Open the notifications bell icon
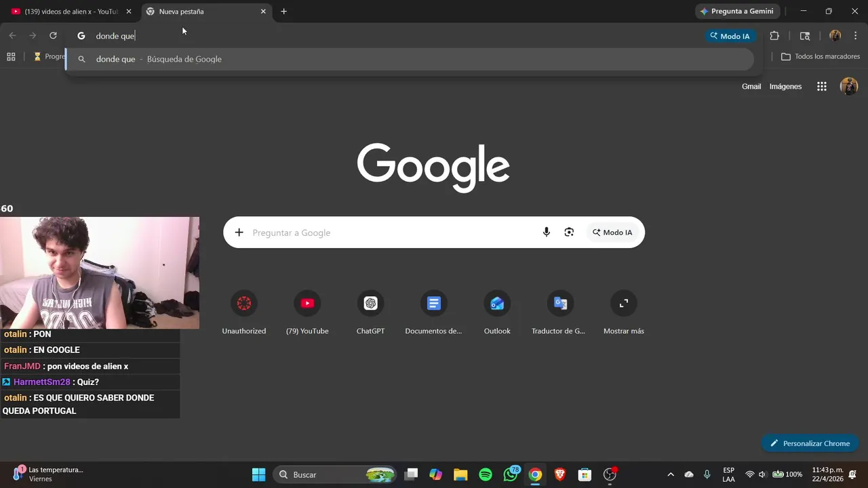Image resolution: width=868 pixels, height=488 pixels. pyautogui.click(x=852, y=474)
